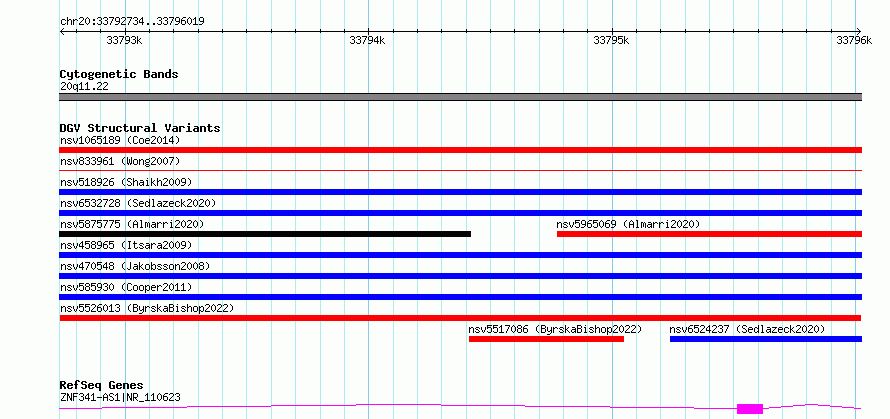This screenshot has width=890, height=419.
Task: Click the RefSeq Genes track title
Action: 101,386
